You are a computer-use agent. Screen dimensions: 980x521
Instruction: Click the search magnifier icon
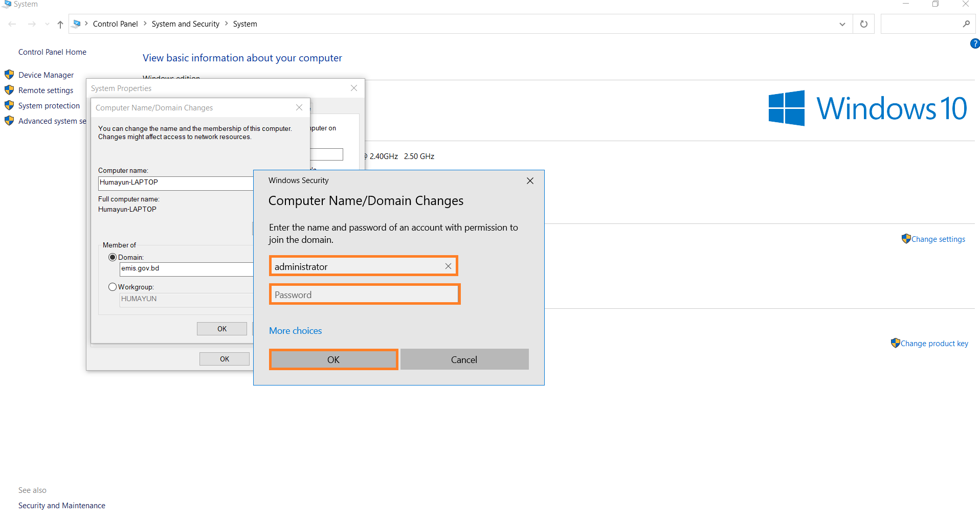coord(966,24)
